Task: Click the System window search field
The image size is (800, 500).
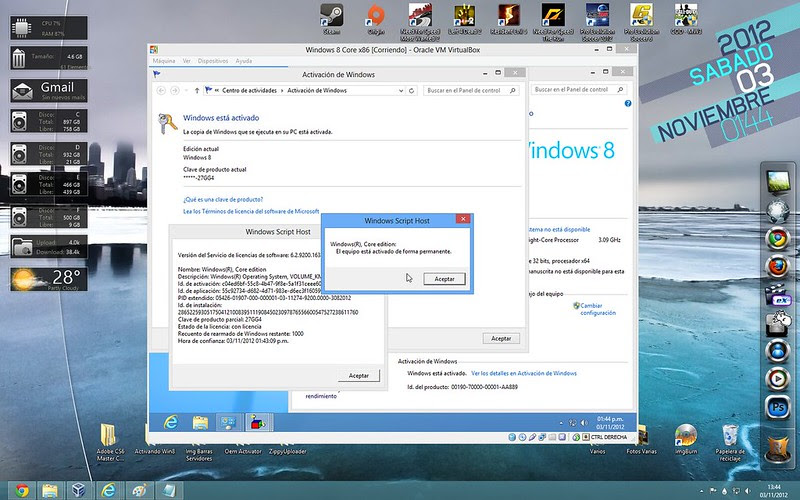Action: coord(579,90)
